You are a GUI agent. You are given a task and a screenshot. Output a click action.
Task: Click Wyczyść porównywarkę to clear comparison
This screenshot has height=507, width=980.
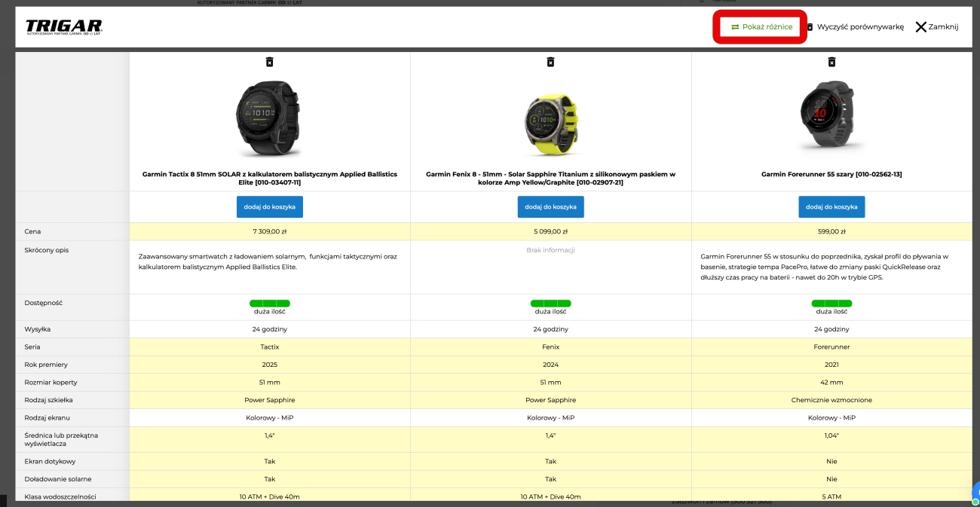point(860,27)
